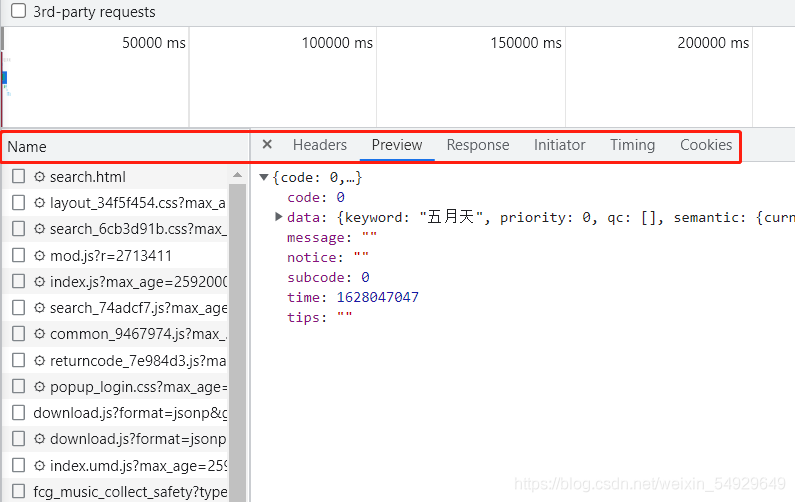Open the Response tab
Image resolution: width=795 pixels, height=502 pixels.
point(478,145)
